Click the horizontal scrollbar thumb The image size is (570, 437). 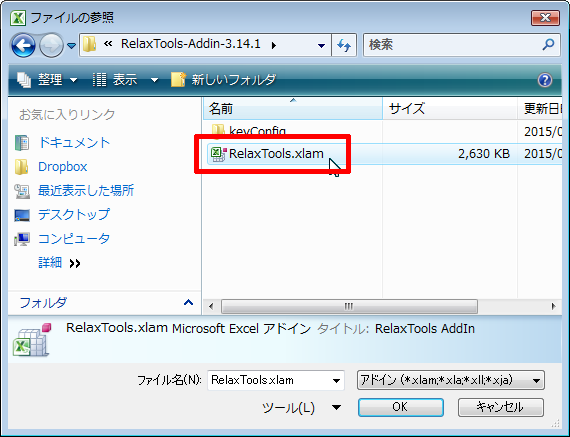coord(349,306)
